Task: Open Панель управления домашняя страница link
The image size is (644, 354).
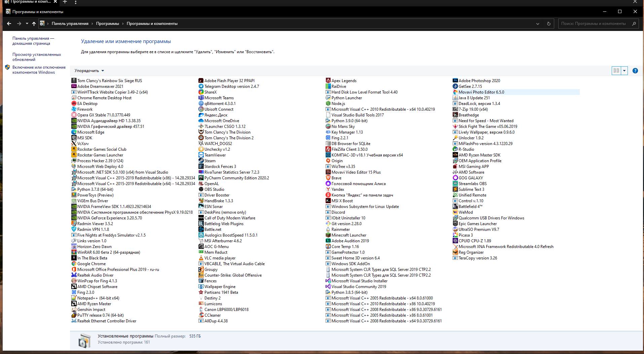Action: click(33, 41)
